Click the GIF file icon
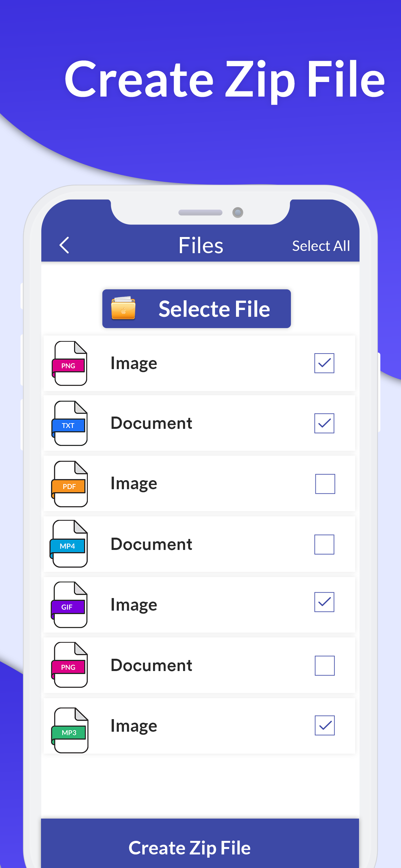401x868 pixels. [x=69, y=605]
